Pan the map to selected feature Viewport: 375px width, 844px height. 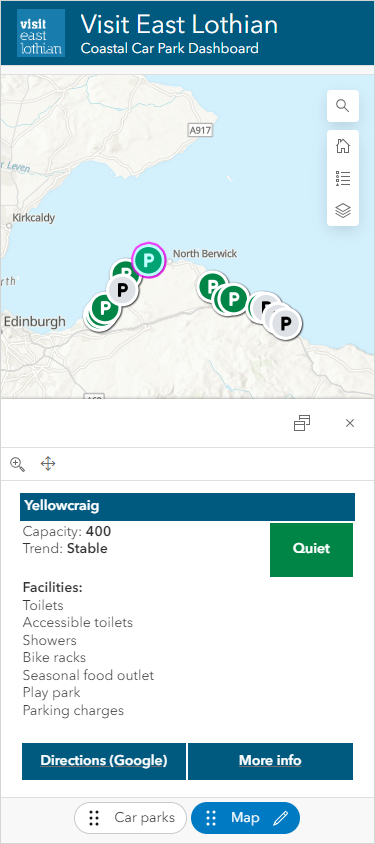click(48, 464)
